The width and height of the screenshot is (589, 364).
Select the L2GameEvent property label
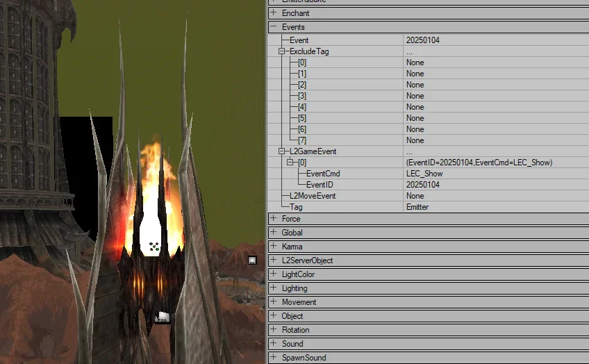[x=313, y=151]
